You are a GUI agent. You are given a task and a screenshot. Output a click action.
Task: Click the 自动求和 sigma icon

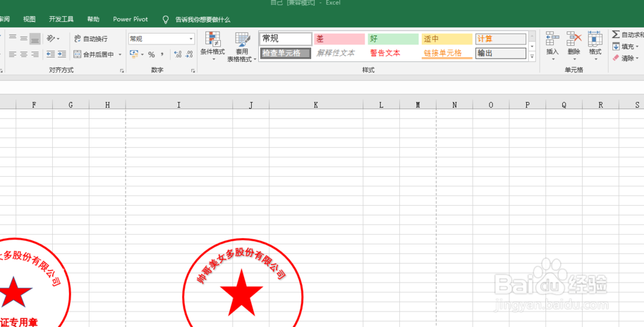616,35
